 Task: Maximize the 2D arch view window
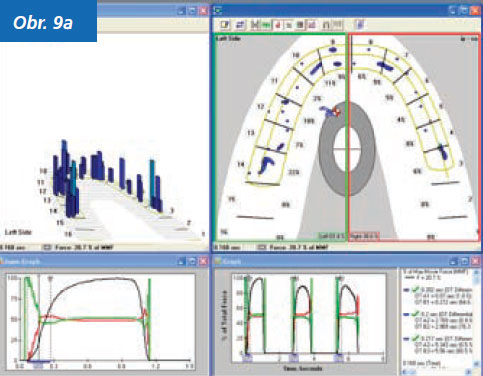click(464, 11)
